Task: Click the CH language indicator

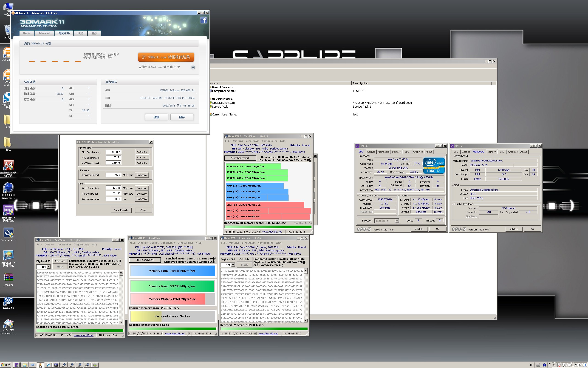Action: [x=532, y=365]
